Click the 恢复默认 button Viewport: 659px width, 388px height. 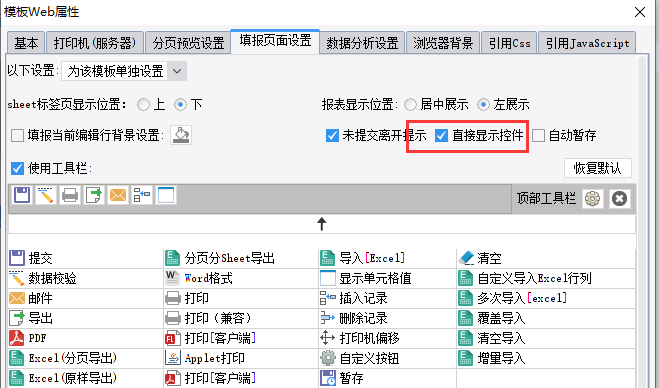tap(597, 168)
